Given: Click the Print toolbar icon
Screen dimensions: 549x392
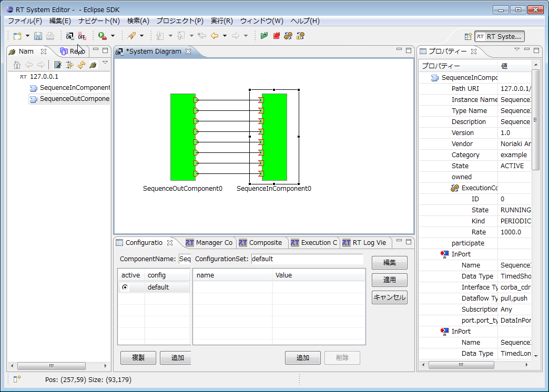Looking at the screenshot, I should [50, 36].
